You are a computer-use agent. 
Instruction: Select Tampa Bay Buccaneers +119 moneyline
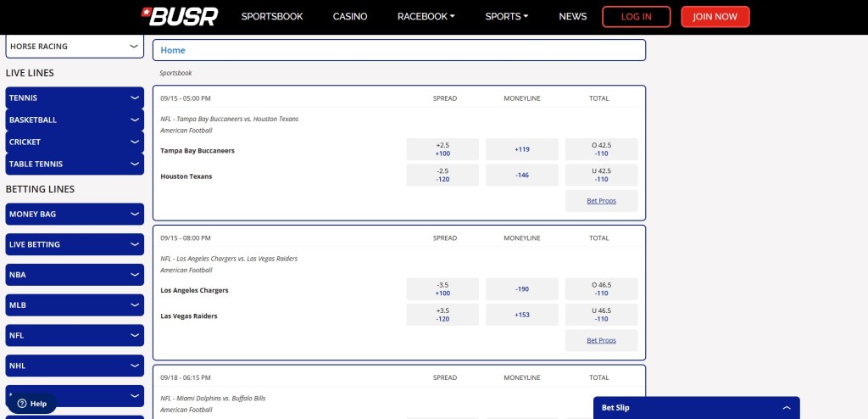tap(522, 149)
